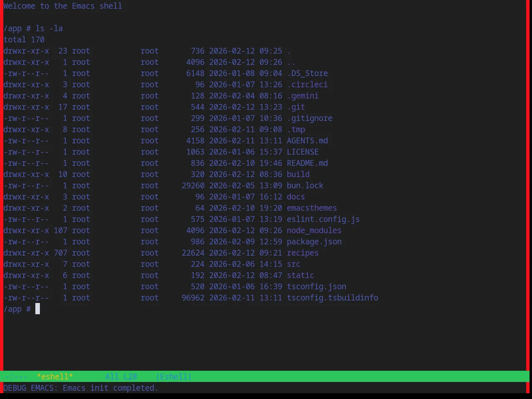This screenshot has height=399, width=532.
Task: Click the echo area debug message
Action: point(81,388)
